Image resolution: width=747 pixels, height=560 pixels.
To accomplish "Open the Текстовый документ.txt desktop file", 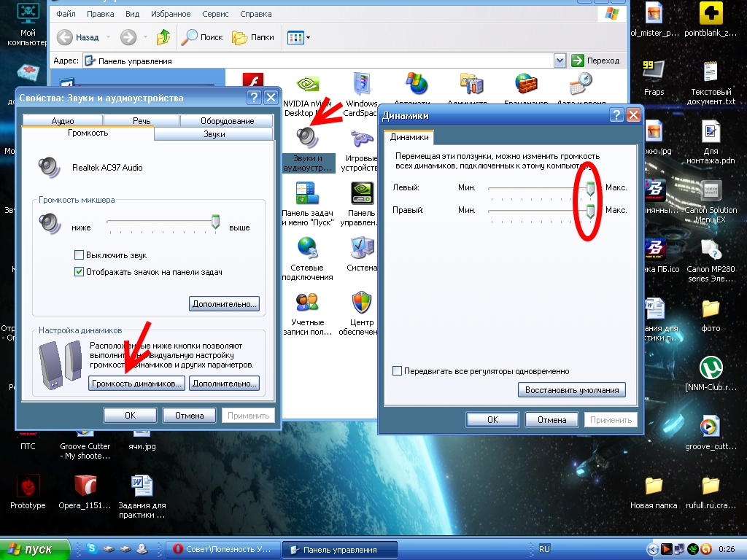I will click(x=711, y=82).
